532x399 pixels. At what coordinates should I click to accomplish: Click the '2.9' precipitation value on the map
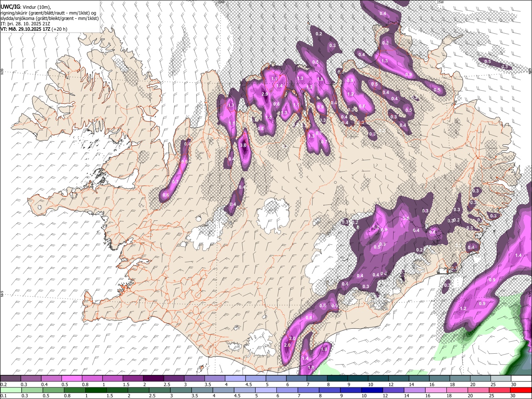pyautogui.click(x=265, y=94)
